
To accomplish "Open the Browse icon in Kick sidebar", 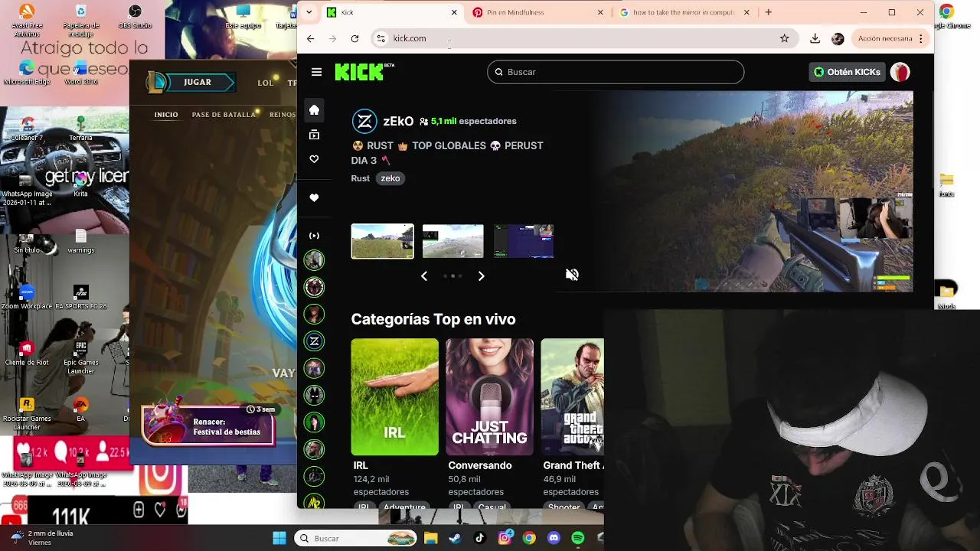I will point(314,135).
